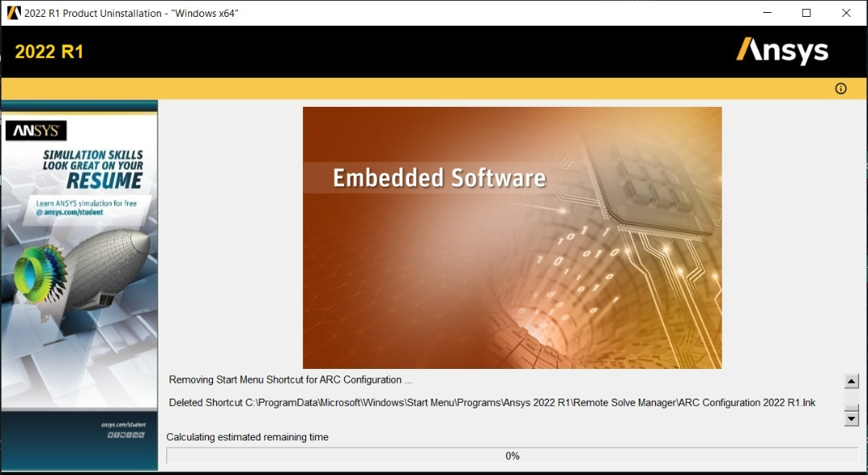Click the Embedded Software banner image

tap(512, 238)
